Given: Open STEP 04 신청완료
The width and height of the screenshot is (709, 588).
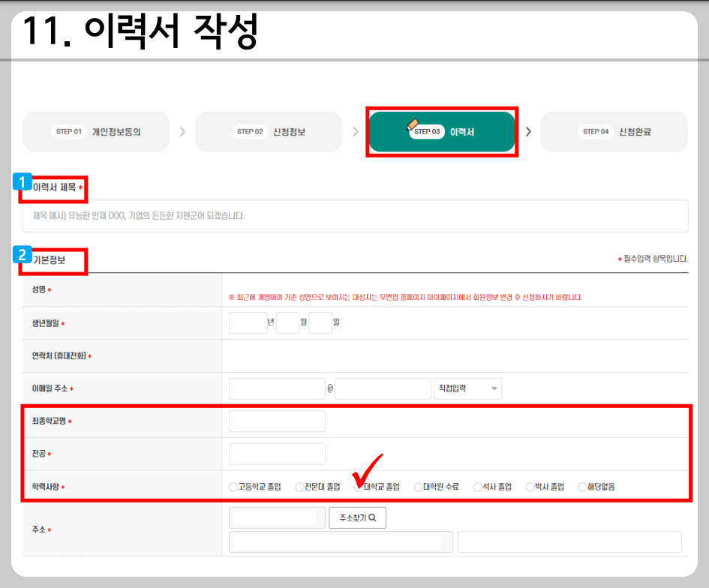Looking at the screenshot, I should [614, 130].
